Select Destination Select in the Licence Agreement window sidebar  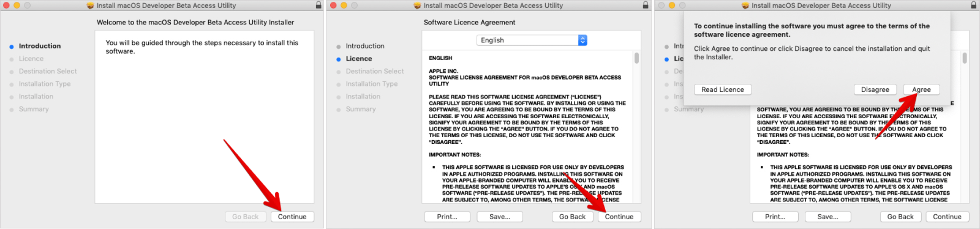click(375, 71)
